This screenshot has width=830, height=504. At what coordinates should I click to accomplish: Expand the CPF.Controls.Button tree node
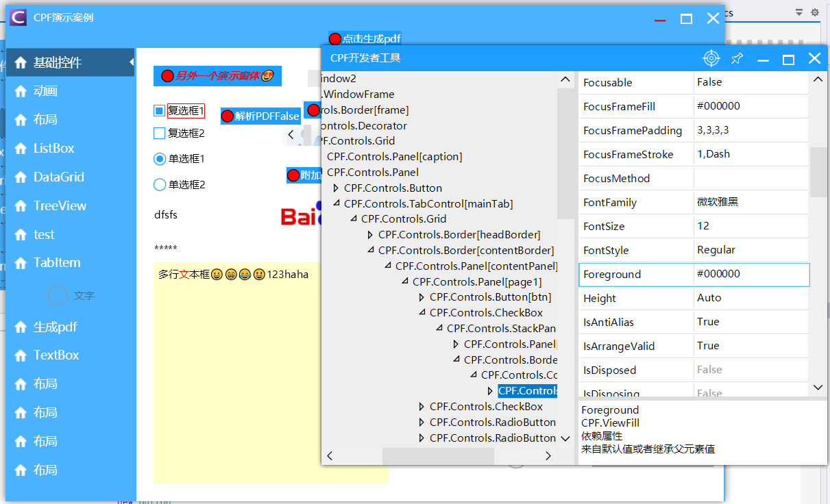(336, 188)
